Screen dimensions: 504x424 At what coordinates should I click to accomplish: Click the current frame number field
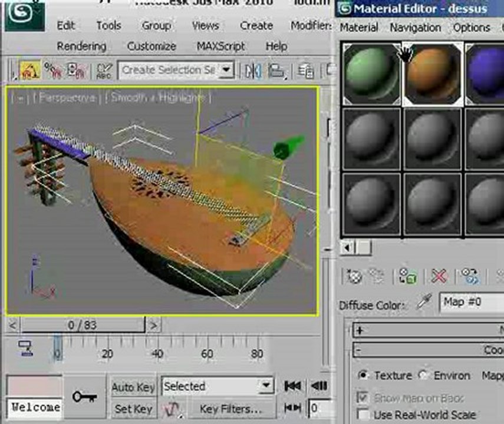coord(320,408)
